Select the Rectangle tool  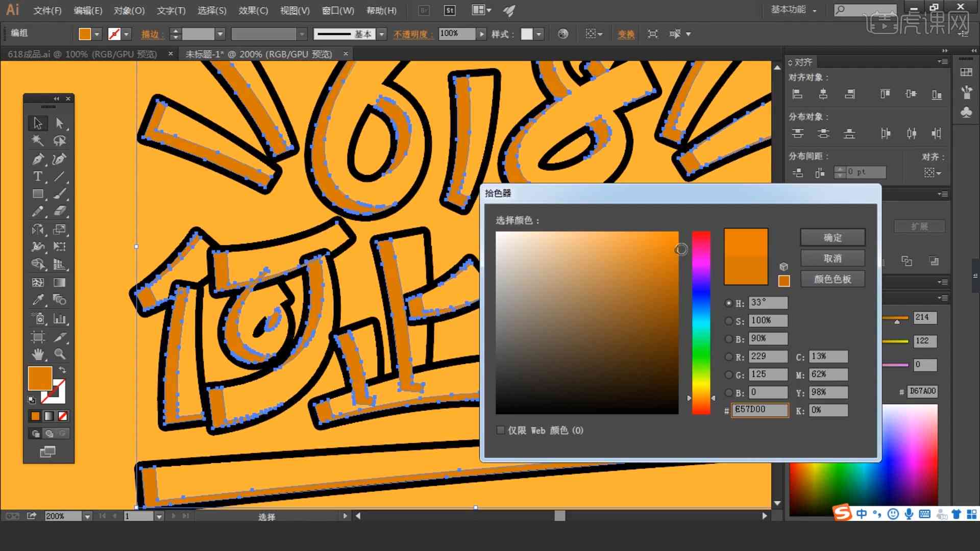pos(38,194)
